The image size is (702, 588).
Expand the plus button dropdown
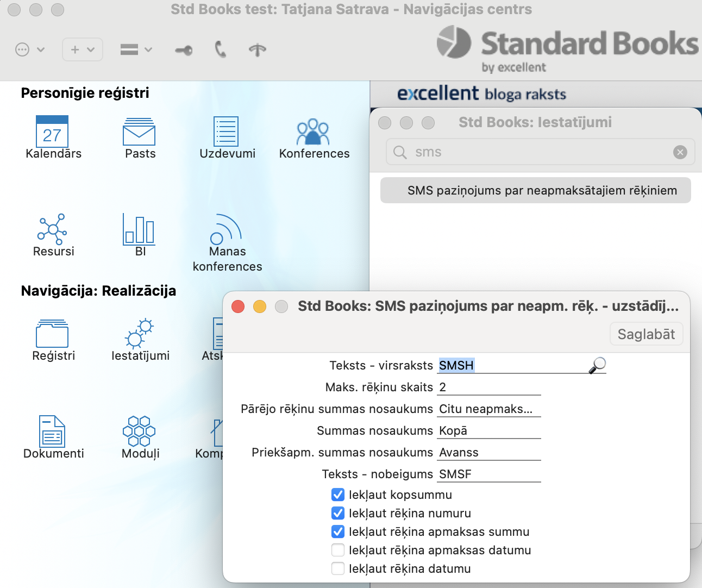(83, 49)
